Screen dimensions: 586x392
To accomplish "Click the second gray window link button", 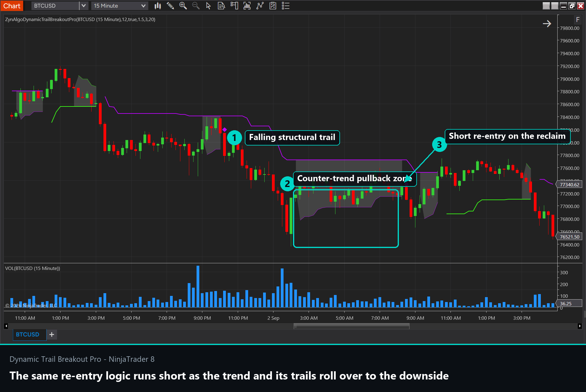I will [555, 6].
